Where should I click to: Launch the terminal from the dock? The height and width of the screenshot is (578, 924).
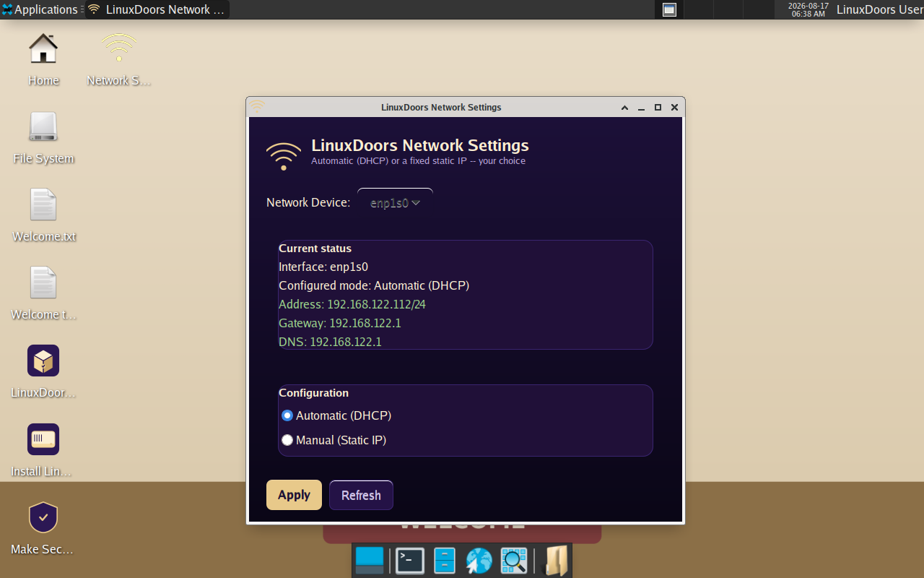click(x=410, y=561)
